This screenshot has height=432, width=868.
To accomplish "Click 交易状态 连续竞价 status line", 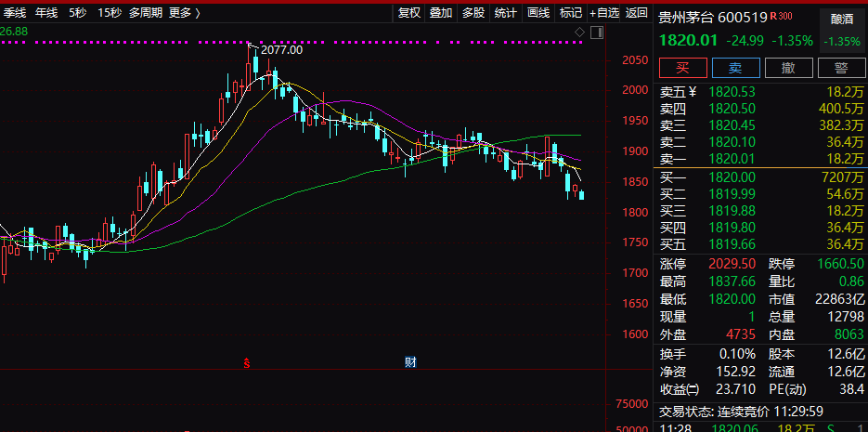I will click(741, 412).
